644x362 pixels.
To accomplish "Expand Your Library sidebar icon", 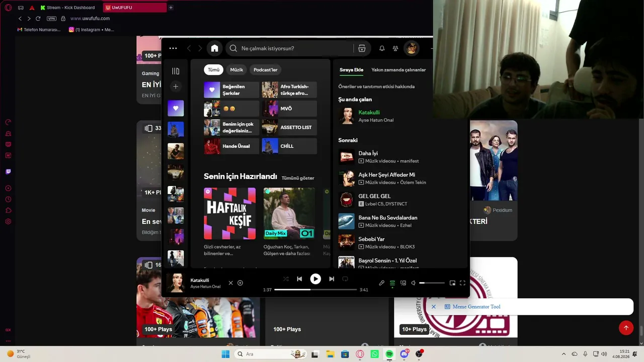I will (176, 71).
